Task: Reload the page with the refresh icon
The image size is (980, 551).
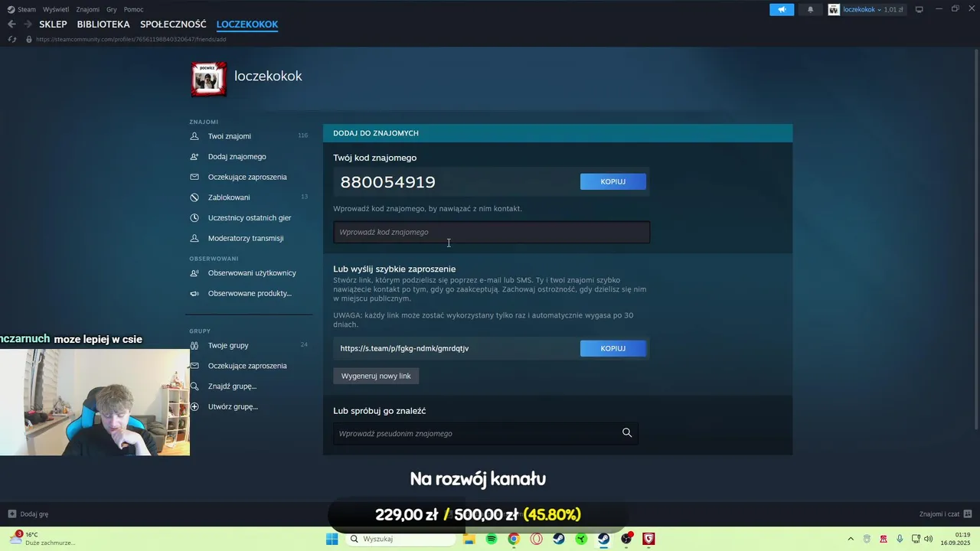Action: 11,39
